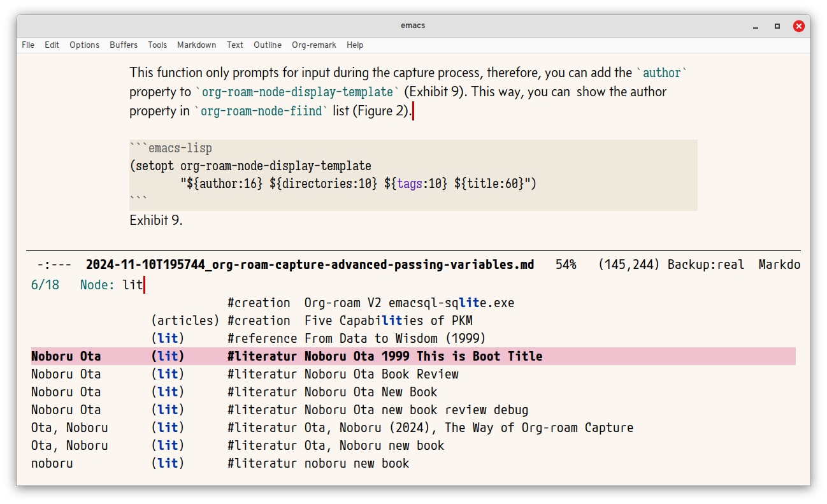Select candidate The Way of Org-roam Capture
Image resolution: width=827 pixels, height=504 pixels.
tap(413, 428)
